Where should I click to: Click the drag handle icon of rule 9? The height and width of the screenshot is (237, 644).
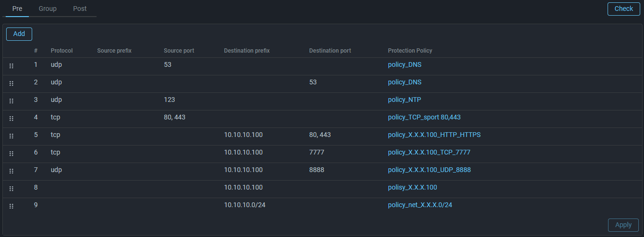coord(11,206)
